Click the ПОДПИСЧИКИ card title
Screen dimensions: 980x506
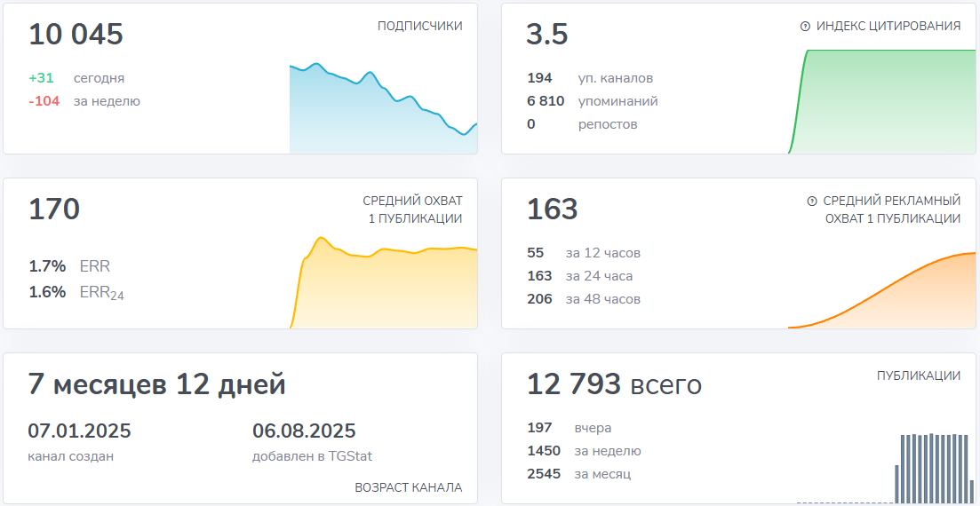[x=420, y=27]
